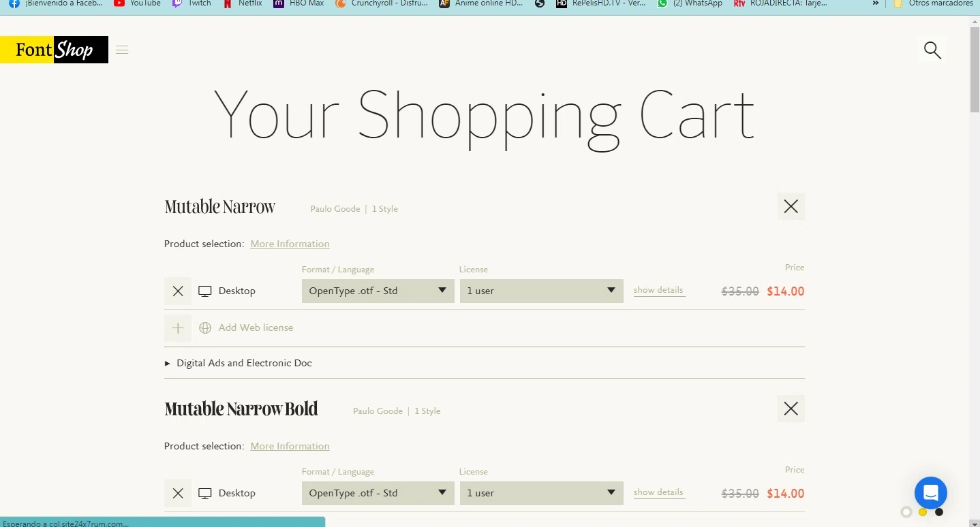Click the $14.00 price of Mutable Narrow

tap(785, 291)
